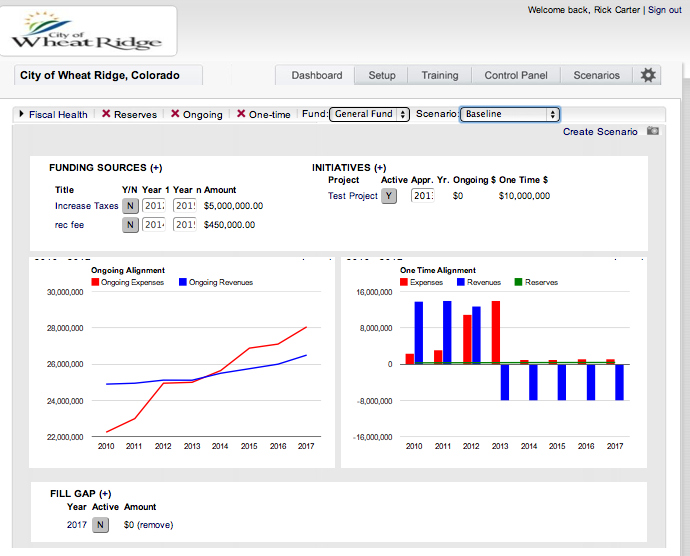Expand the Fiscal Health triangle
Viewport: 690px width, 556px height.
click(x=21, y=114)
